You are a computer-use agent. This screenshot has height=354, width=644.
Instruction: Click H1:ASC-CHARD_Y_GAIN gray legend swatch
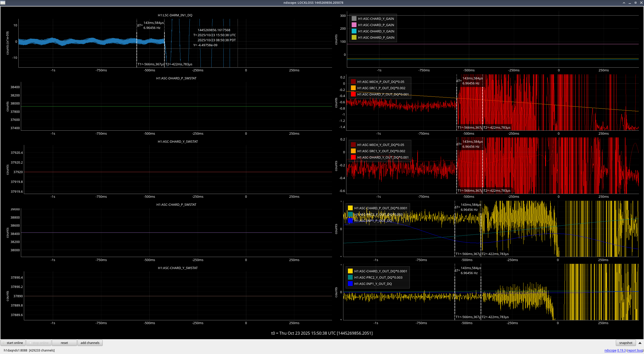(354, 19)
